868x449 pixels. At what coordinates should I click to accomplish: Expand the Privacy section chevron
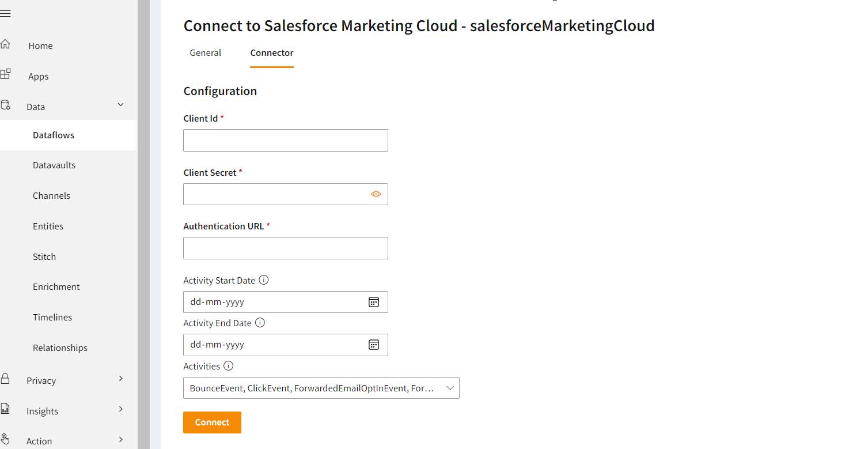click(120, 379)
